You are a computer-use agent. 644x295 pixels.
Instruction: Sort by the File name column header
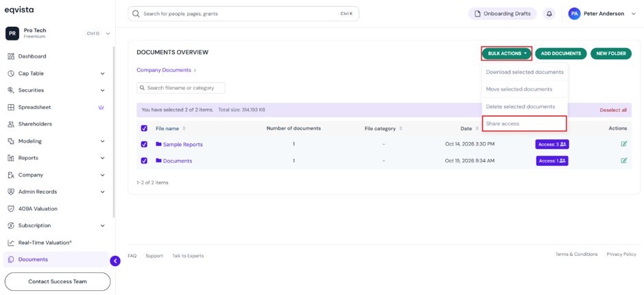pos(171,128)
